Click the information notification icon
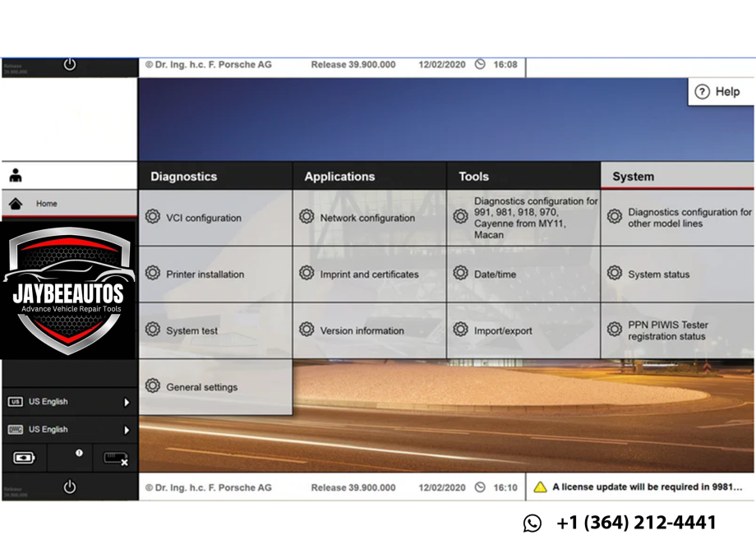756x540 pixels. 79,453
